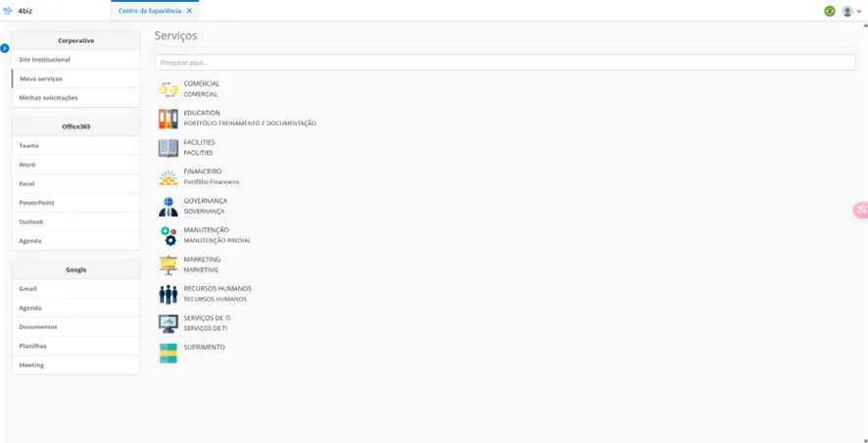The width and height of the screenshot is (868, 443).
Task: Open the FINANCEIRO gold bars icon
Action: point(169,177)
